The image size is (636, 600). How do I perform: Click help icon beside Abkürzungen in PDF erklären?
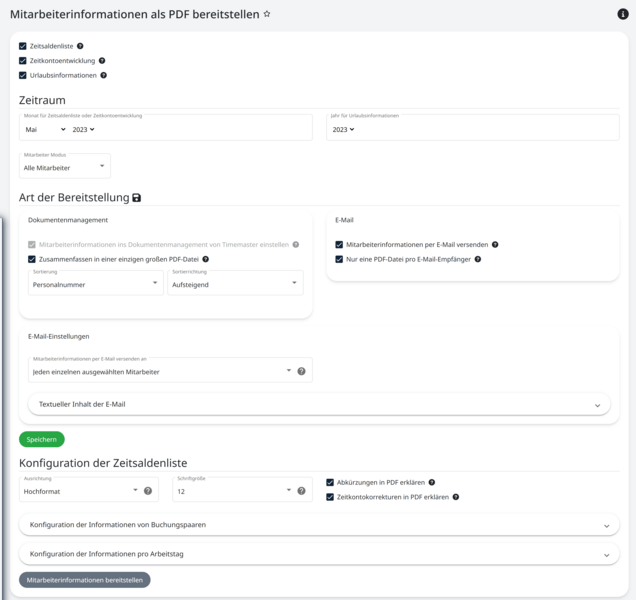[432, 482]
